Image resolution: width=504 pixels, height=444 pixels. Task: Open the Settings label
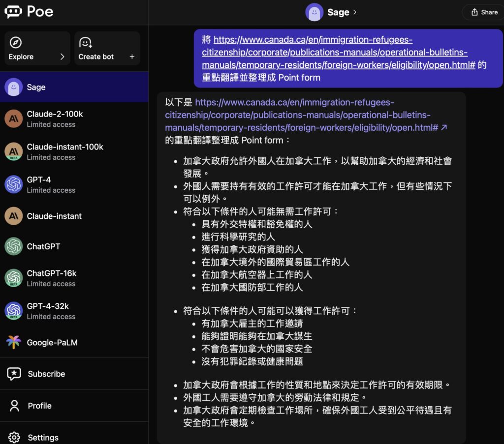click(x=43, y=438)
